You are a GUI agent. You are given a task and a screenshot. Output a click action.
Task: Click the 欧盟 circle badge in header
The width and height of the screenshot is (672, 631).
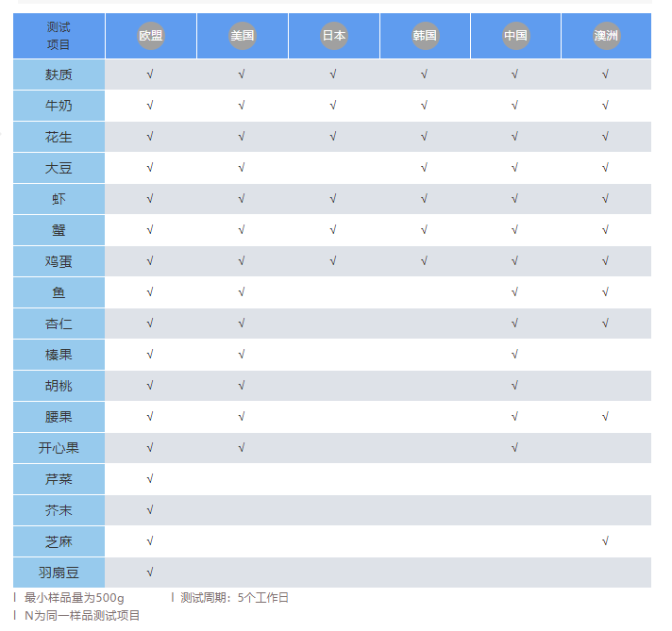151,36
